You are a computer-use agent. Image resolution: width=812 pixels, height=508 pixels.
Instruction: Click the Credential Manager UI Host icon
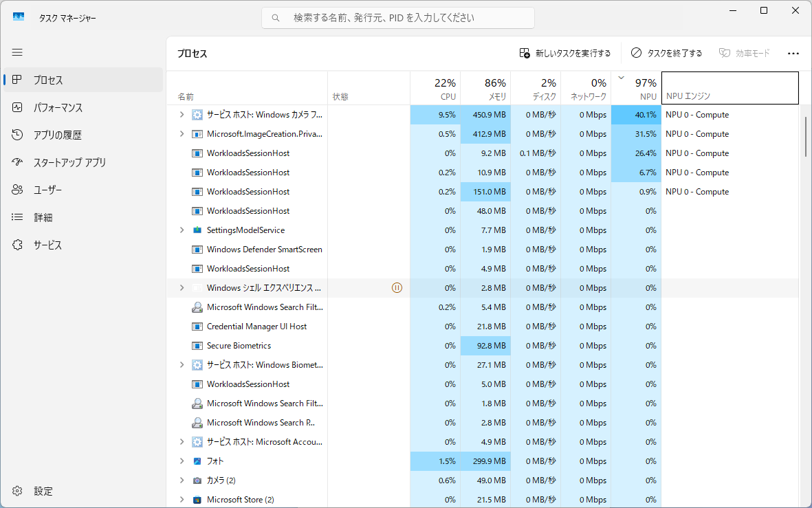coord(197,327)
